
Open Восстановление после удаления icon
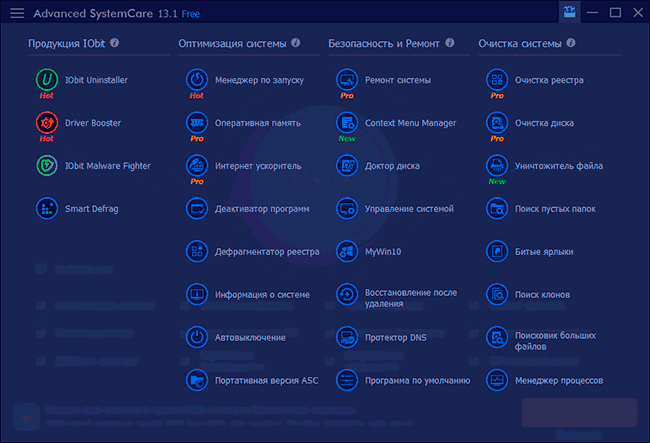pos(347,294)
